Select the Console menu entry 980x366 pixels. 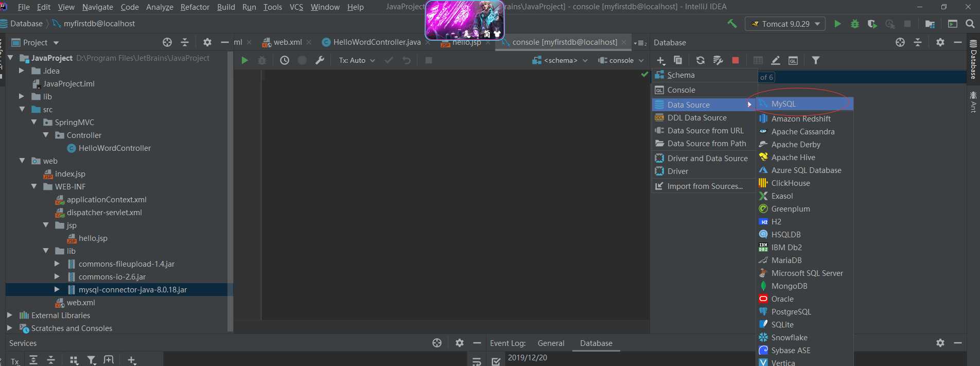[x=704, y=90]
